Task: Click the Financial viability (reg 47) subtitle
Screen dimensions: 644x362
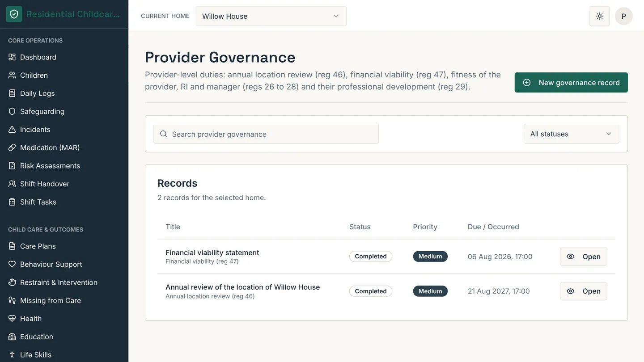Action: (x=202, y=261)
